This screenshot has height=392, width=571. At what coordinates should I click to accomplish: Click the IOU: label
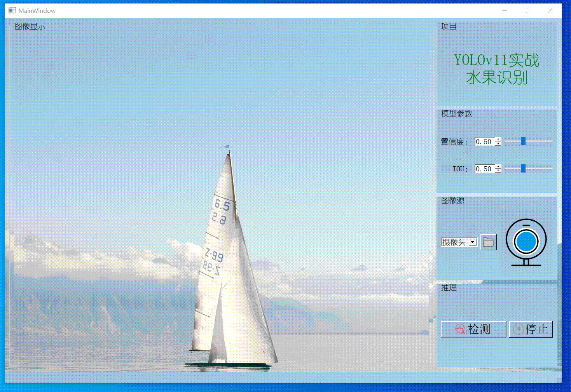point(460,169)
